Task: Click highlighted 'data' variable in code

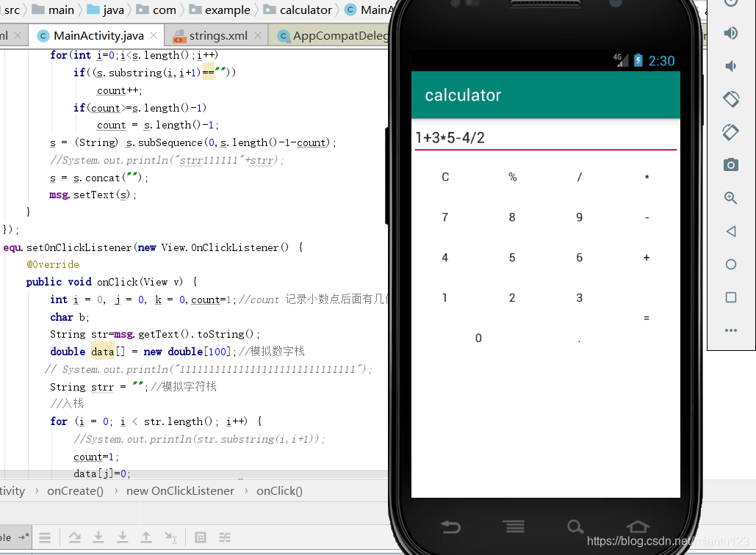Action: click(103, 352)
